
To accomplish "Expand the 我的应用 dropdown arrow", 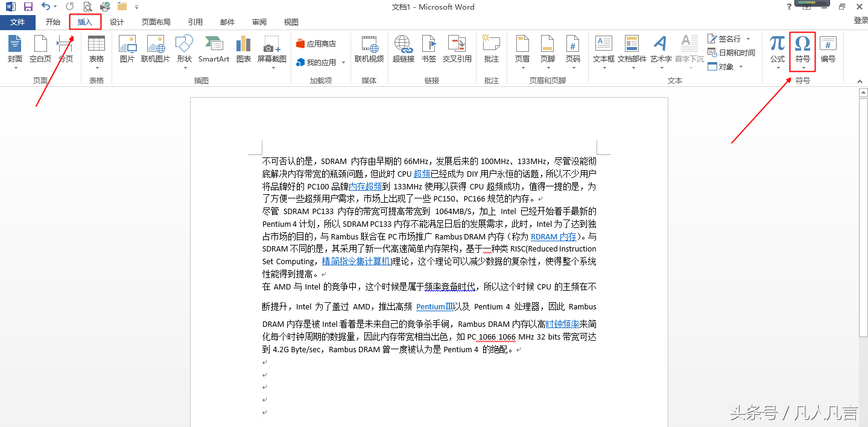I will click(344, 63).
